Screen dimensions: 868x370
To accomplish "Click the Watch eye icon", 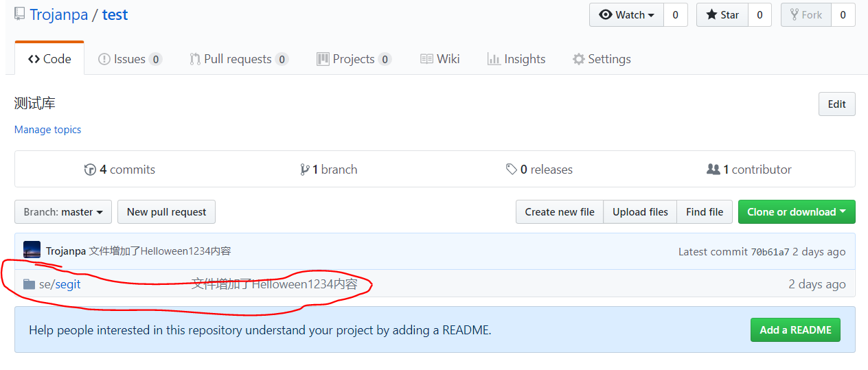I will pyautogui.click(x=606, y=14).
